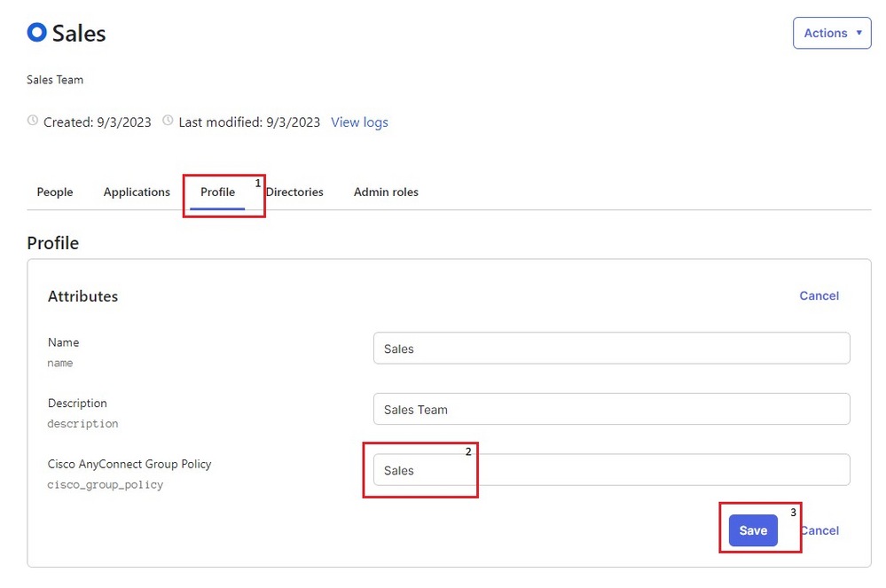Select the Profile tab

tap(217, 192)
